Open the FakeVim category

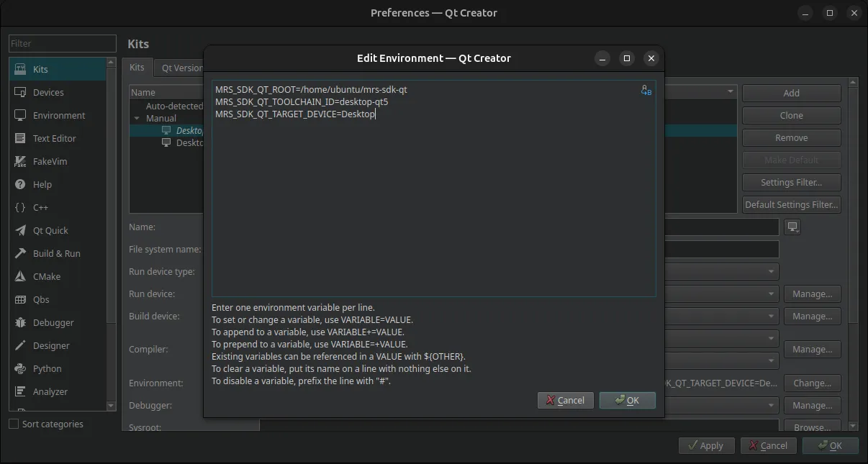pyautogui.click(x=58, y=161)
